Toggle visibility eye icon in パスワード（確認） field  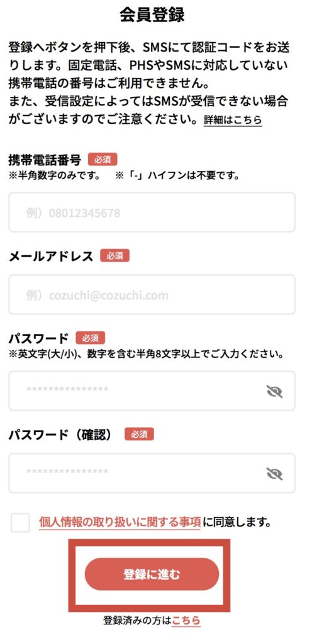tap(274, 474)
